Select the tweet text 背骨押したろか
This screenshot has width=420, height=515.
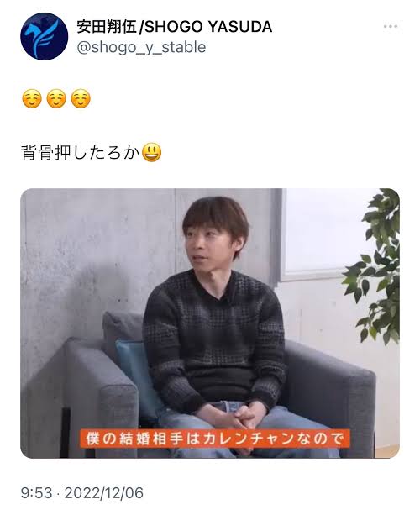81,153
